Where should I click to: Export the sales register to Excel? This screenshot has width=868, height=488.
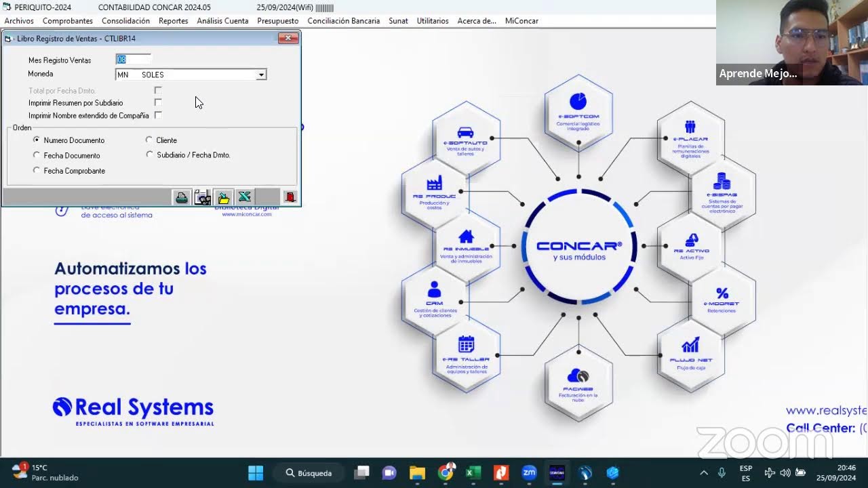point(244,197)
